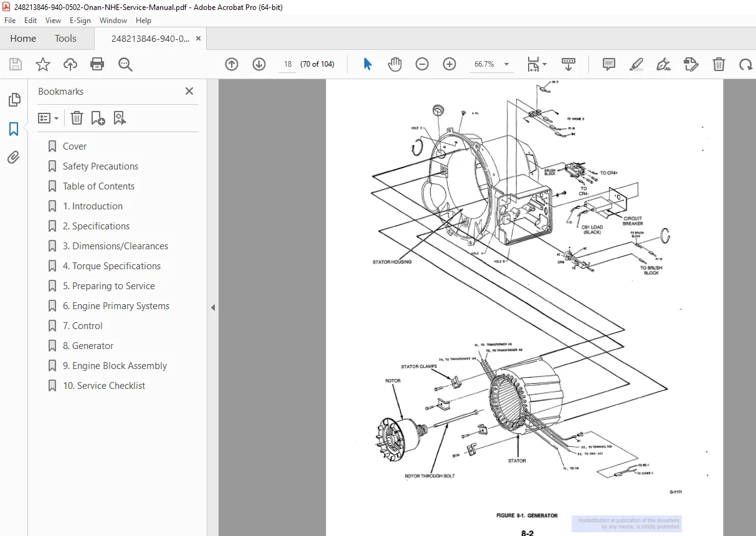Jump to the Cover bookmark
Screen dimensions: 756x536
(75, 146)
